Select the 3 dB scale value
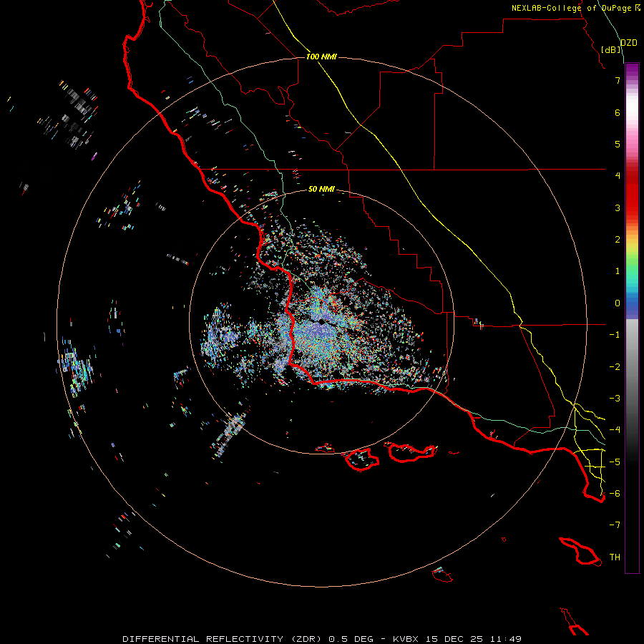 pyautogui.click(x=618, y=208)
